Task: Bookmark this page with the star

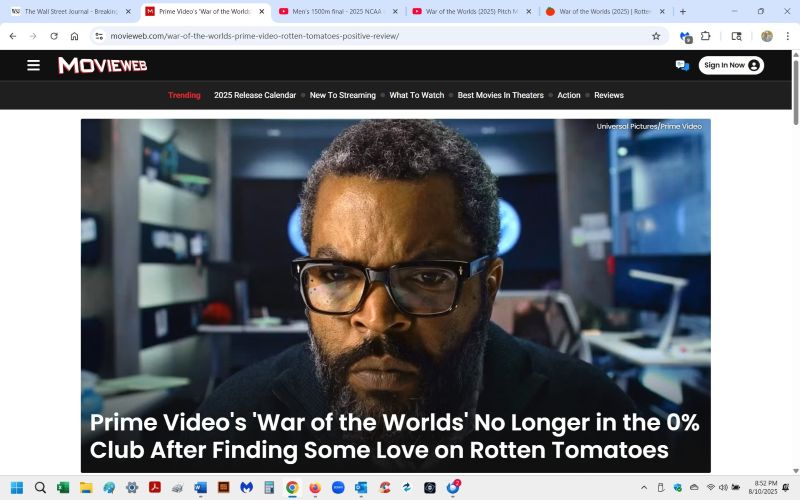Action: (656, 36)
